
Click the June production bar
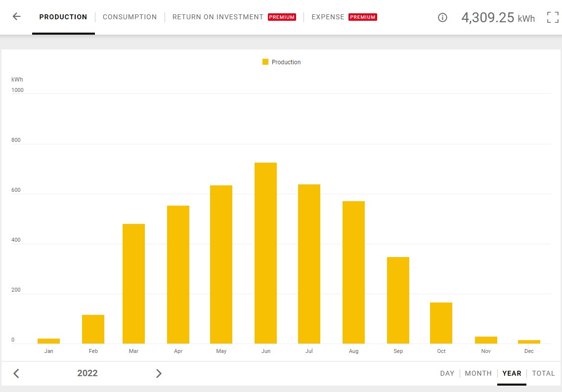coord(265,253)
